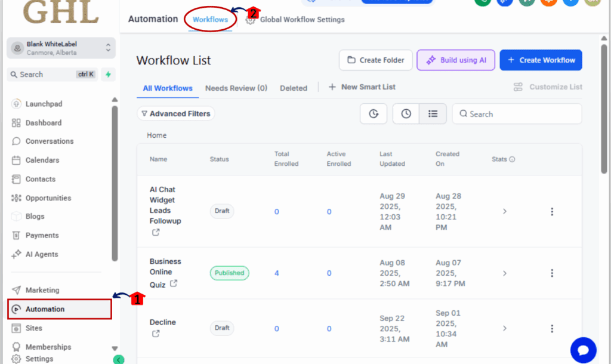Select the list view icon above the table
611x364 pixels.
click(x=433, y=113)
